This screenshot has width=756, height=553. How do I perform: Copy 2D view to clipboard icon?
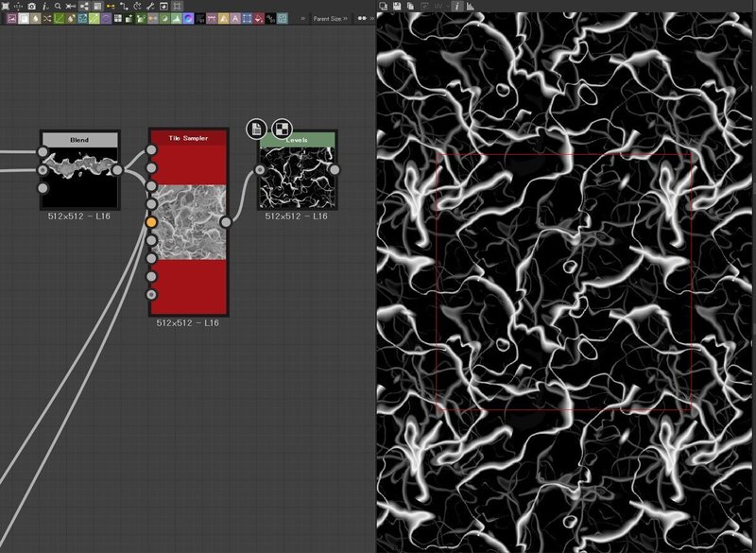pos(410,7)
